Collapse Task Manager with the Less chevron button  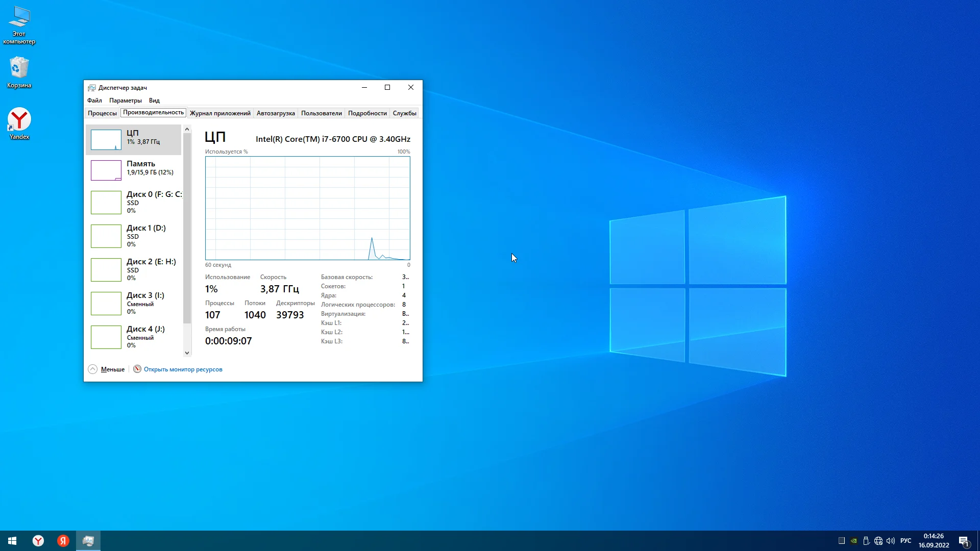(92, 369)
